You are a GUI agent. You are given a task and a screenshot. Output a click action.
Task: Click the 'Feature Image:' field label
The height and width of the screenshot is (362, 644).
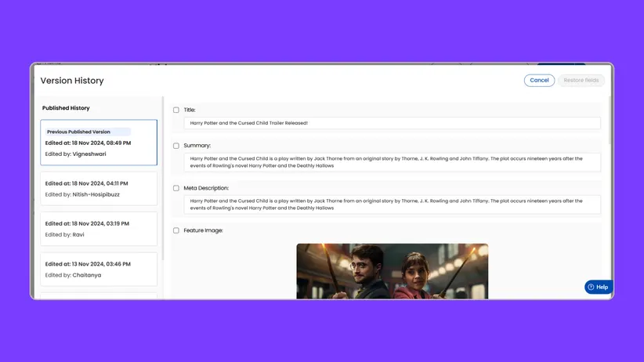(x=203, y=230)
